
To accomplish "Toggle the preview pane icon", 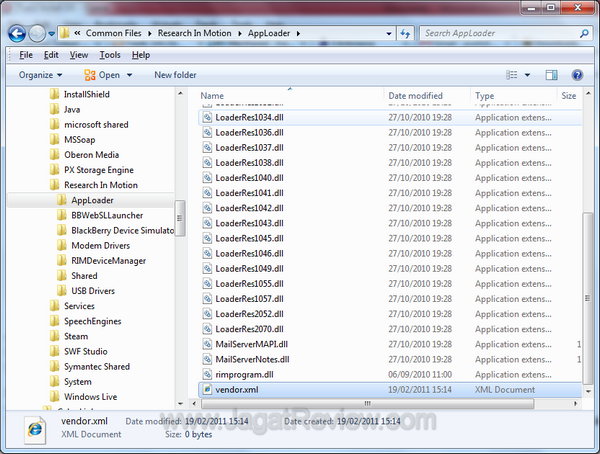I will coord(551,75).
